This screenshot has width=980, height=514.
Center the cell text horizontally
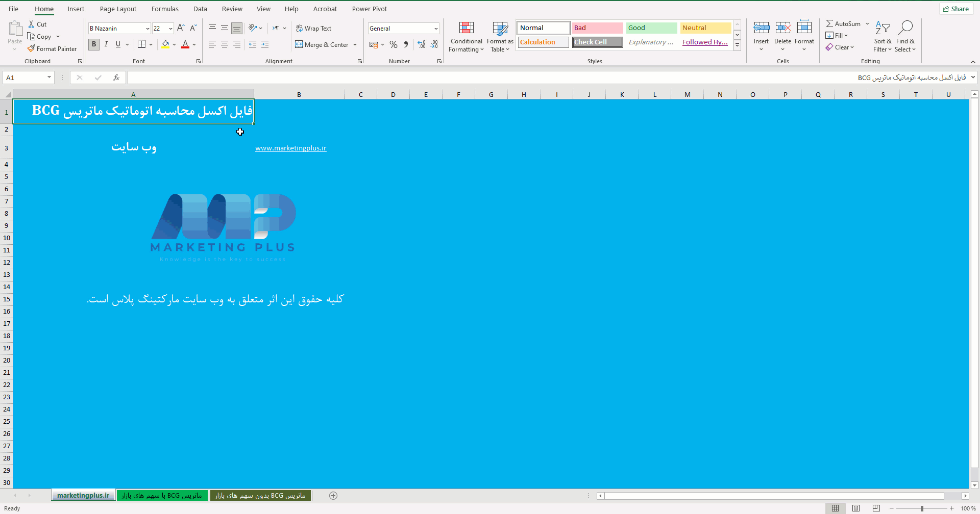pos(225,44)
